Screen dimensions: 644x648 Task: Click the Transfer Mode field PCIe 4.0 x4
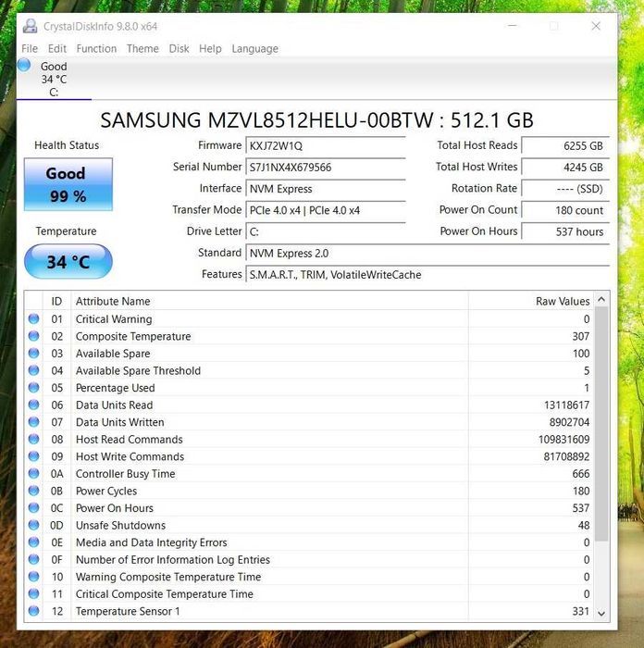point(326,210)
